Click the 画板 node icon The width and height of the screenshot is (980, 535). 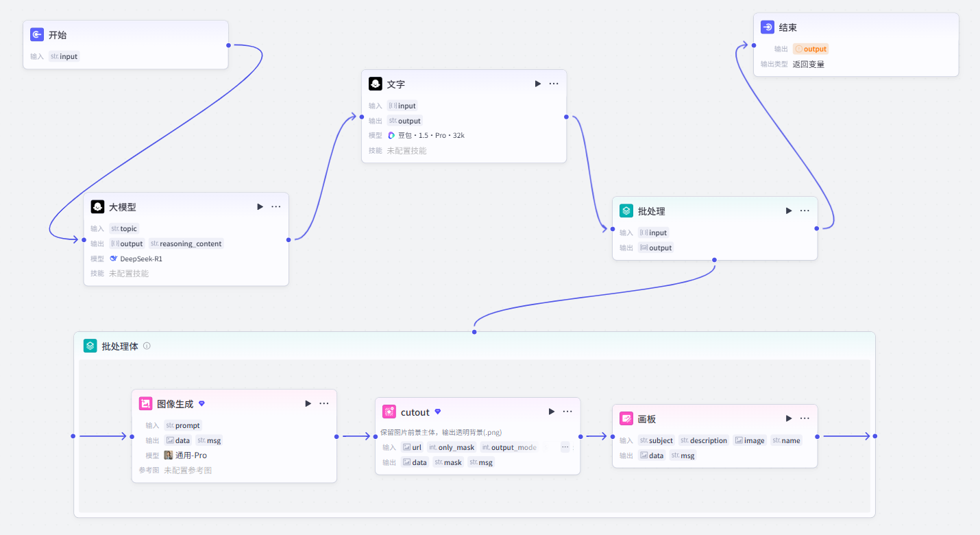pos(626,418)
